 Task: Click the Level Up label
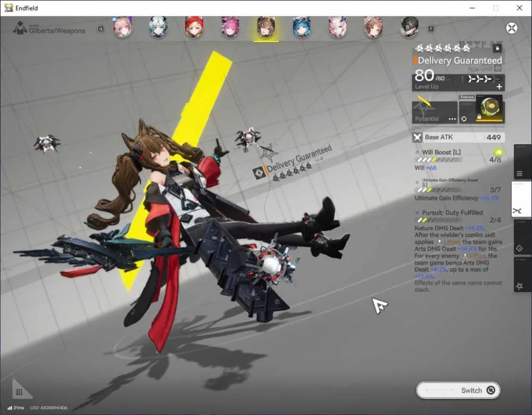[427, 87]
